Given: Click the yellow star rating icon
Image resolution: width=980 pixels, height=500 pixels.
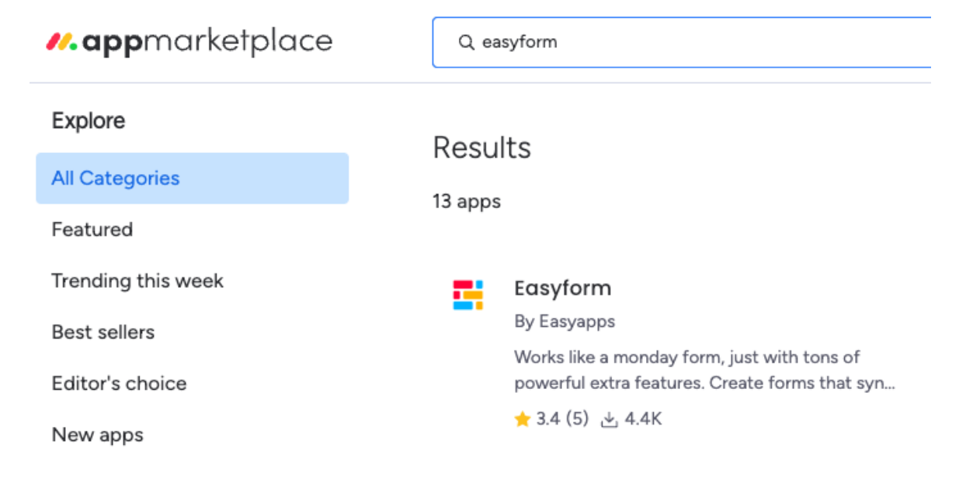Looking at the screenshot, I should [523, 418].
